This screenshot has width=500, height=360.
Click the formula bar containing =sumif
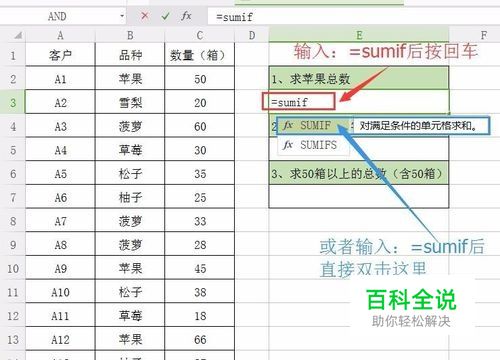(x=353, y=16)
